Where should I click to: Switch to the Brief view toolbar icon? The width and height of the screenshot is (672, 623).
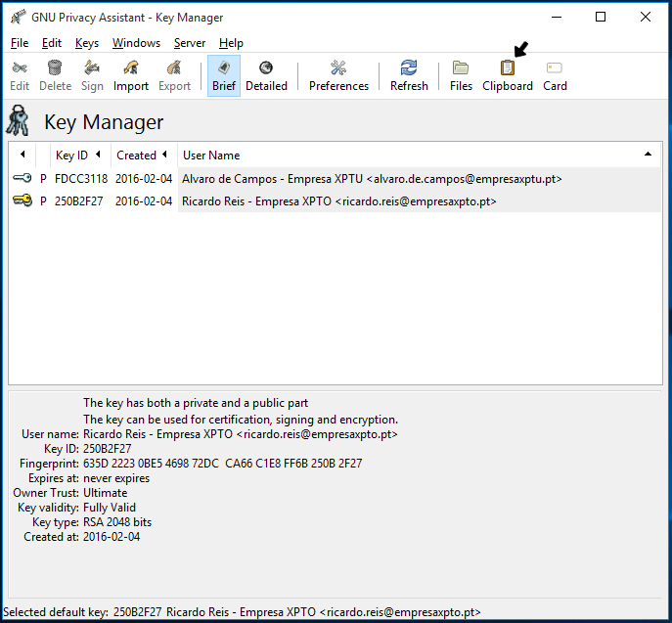(224, 67)
